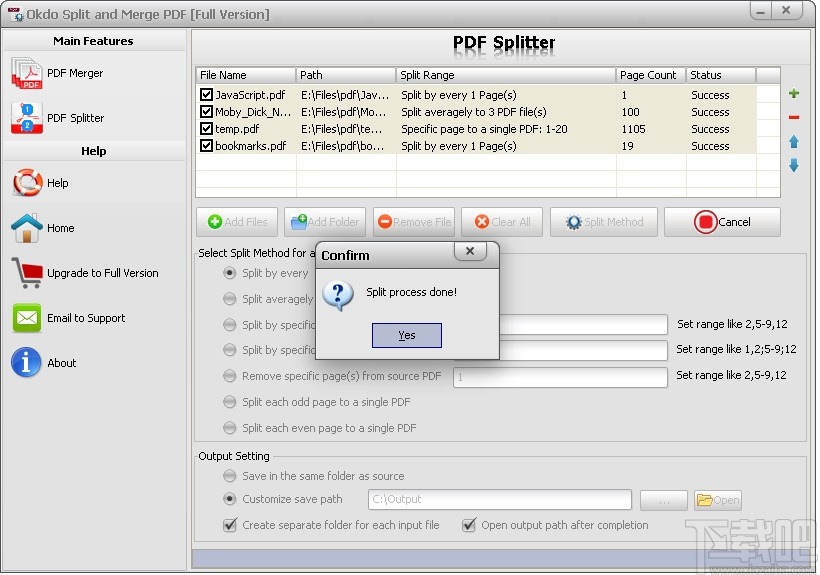Screen dimensions: 820x575
Task: Click the C:\Output save path field
Action: click(500, 499)
